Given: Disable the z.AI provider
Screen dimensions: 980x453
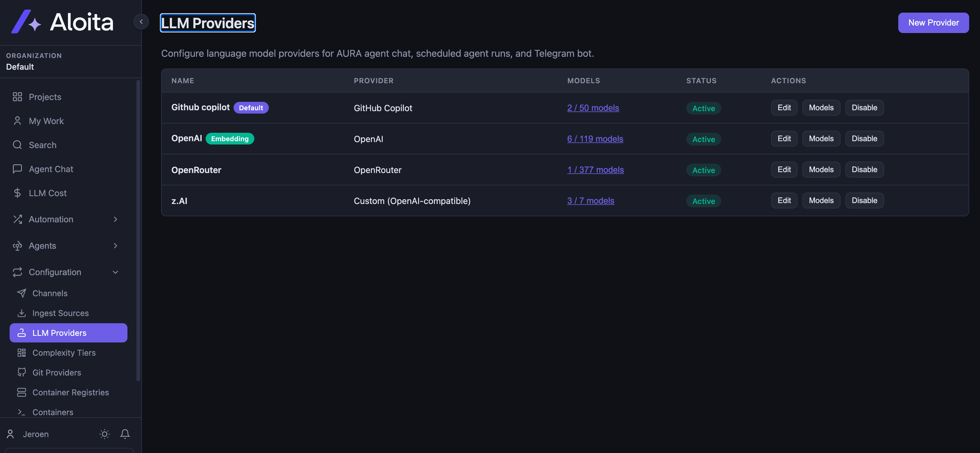Looking at the screenshot, I should tap(864, 200).
